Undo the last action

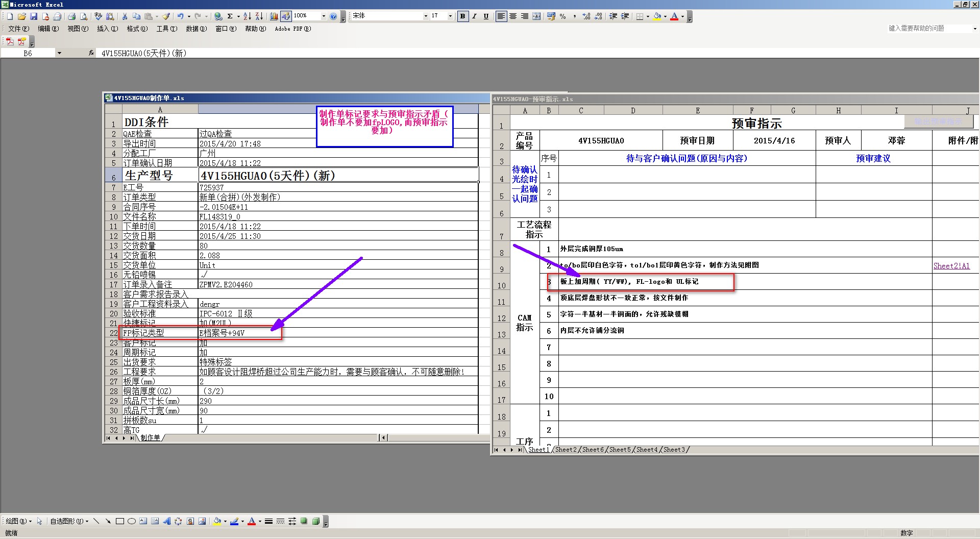(x=180, y=16)
